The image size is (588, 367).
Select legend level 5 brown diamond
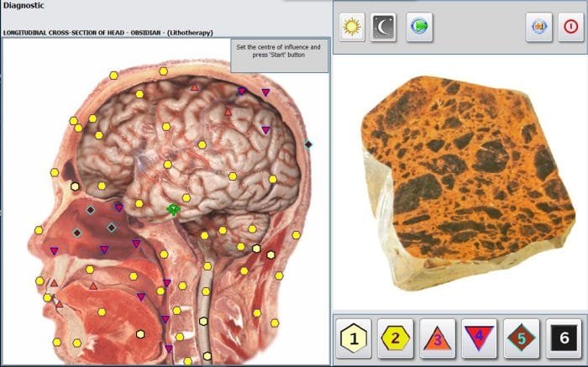[522, 338]
